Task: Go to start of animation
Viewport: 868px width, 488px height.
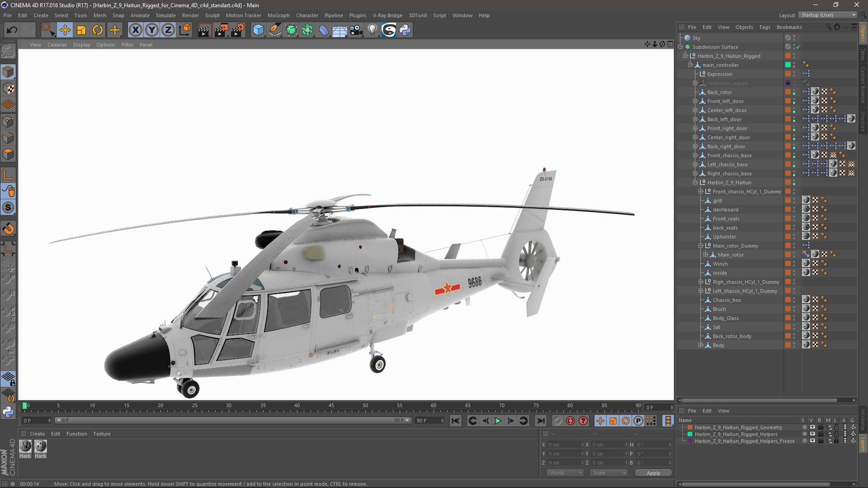Action: [x=455, y=421]
